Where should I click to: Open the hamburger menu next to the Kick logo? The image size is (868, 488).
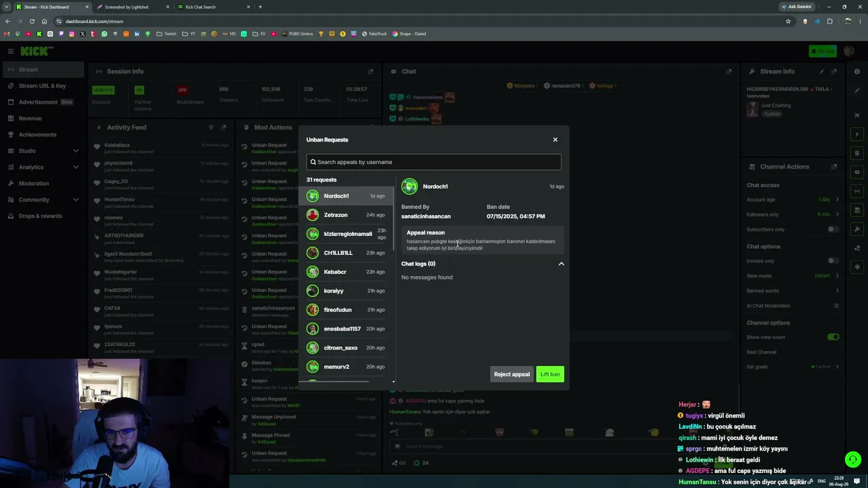(10, 51)
